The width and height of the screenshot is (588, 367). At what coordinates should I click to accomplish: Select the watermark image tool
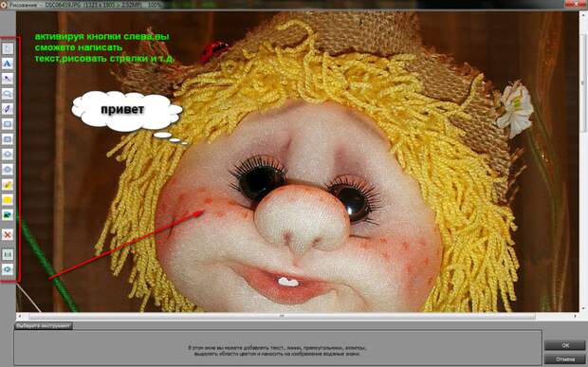(x=8, y=215)
